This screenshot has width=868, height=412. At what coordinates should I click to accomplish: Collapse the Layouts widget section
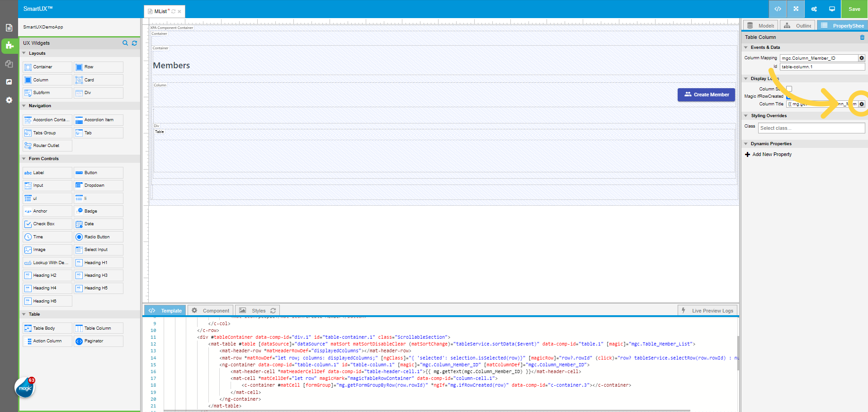(x=25, y=53)
